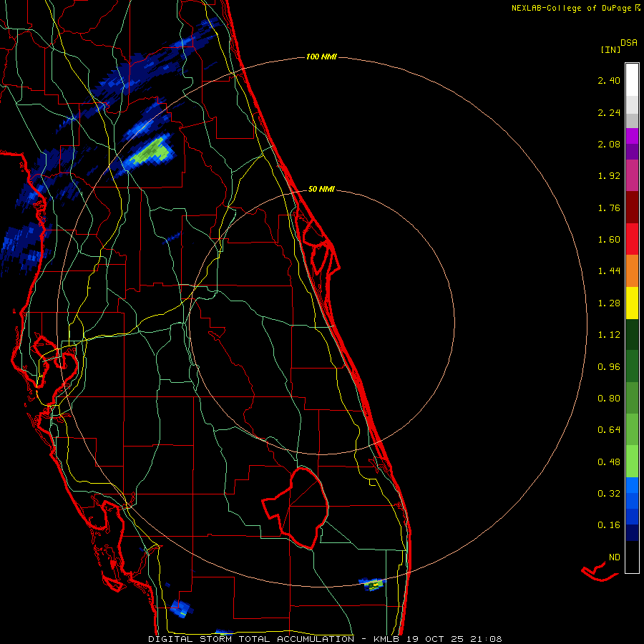Screen dimensions: 644x644
Task: Click the 1.12 legend value
Action: 609,335
